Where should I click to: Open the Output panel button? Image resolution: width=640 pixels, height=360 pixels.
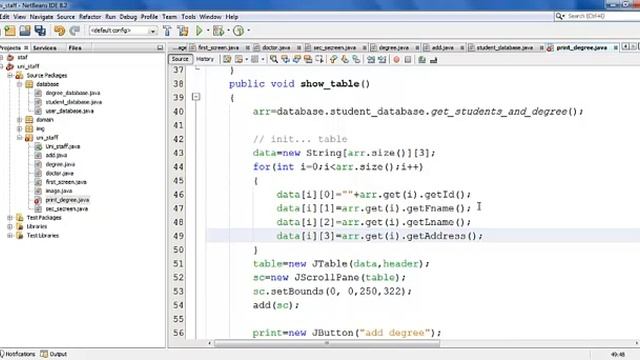pos(53,354)
